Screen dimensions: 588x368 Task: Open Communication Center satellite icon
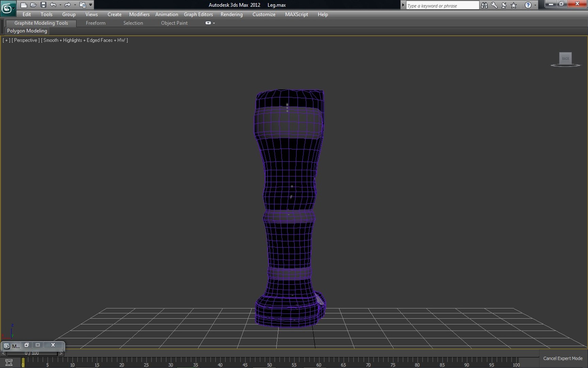tap(504, 5)
